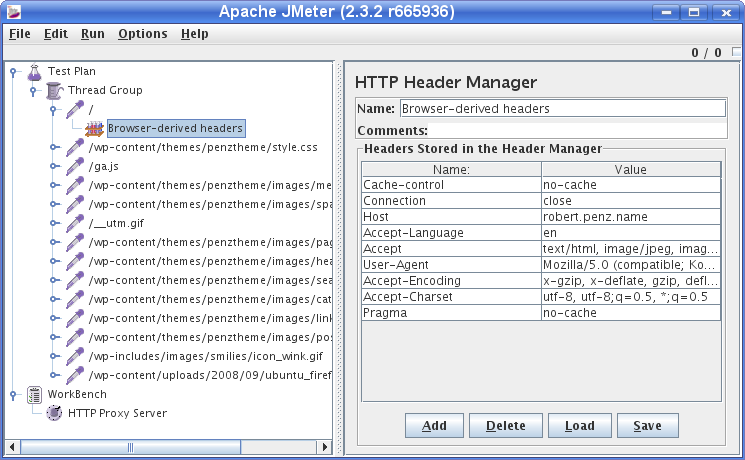Click the pipette icon beside the uploads/2008/09 entry
Image resolution: width=745 pixels, height=460 pixels.
click(75, 376)
